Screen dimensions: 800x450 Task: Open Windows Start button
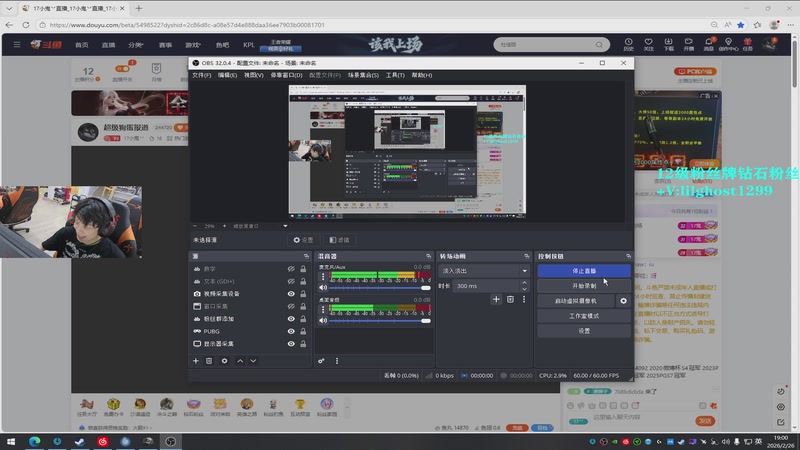11,441
